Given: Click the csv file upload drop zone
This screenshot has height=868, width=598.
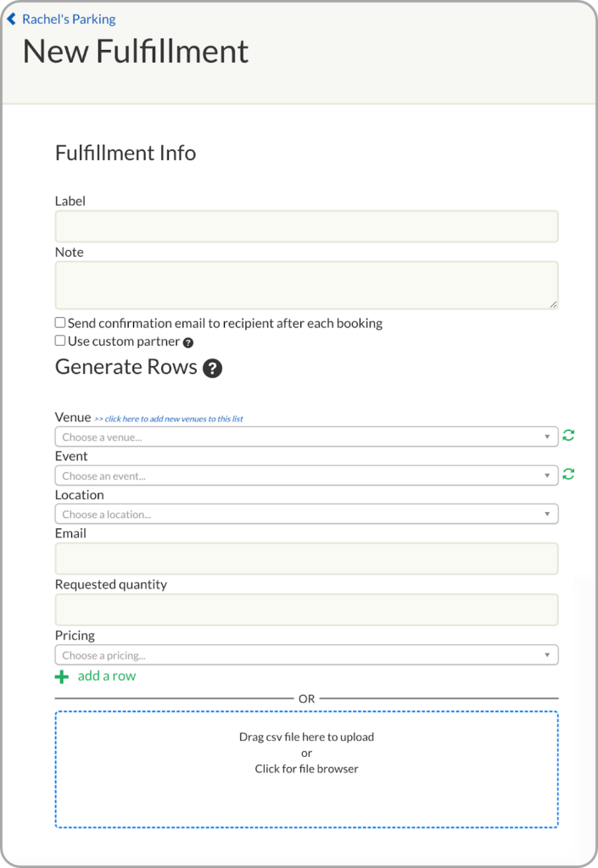Looking at the screenshot, I should 306,769.
